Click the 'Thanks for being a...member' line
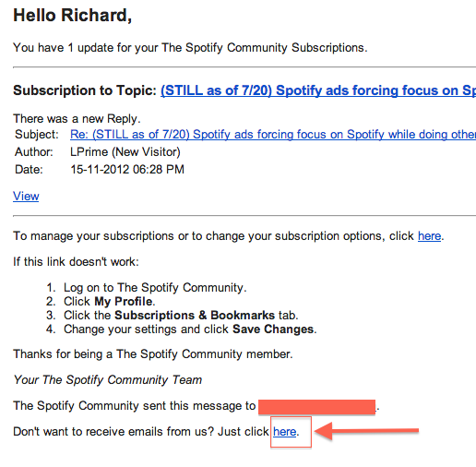The image size is (476, 467). (153, 354)
